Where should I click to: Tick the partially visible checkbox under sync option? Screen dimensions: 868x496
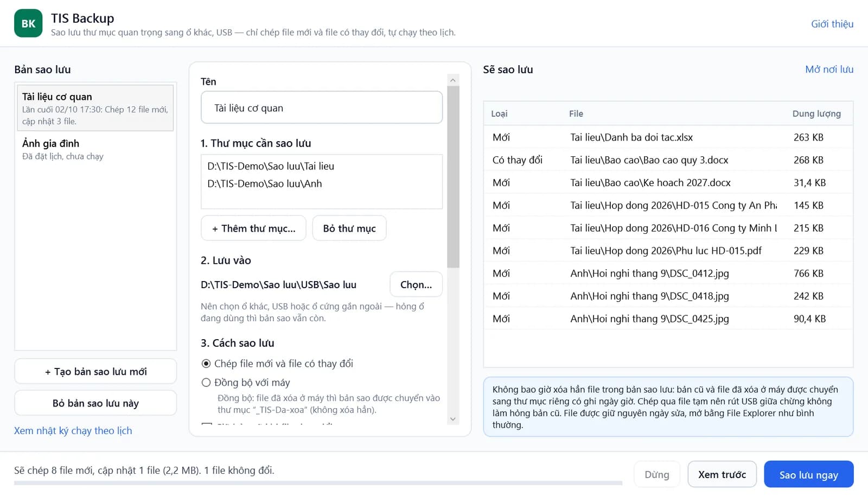tap(207, 424)
